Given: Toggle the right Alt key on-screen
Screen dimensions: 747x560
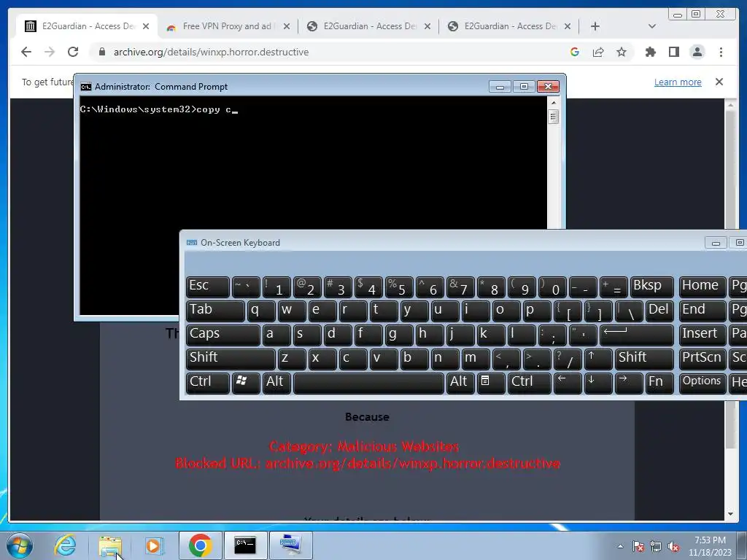Looking at the screenshot, I should 460,383.
